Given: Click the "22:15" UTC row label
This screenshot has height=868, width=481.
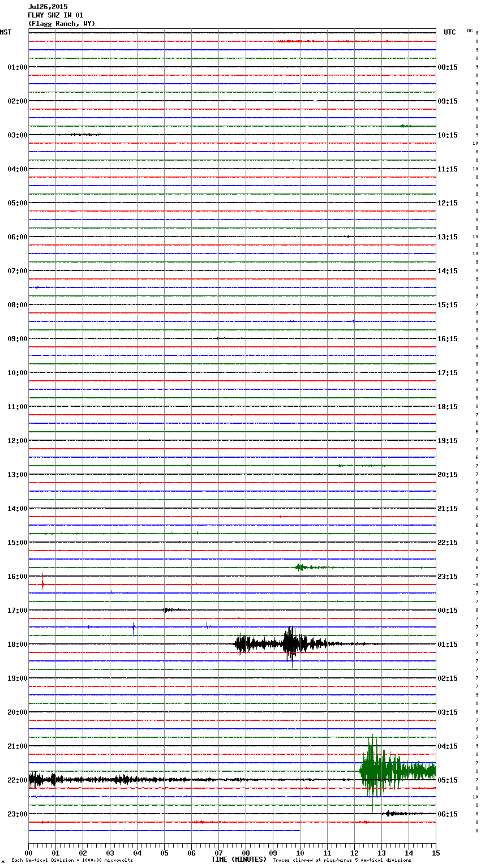Looking at the screenshot, I should [448, 543].
